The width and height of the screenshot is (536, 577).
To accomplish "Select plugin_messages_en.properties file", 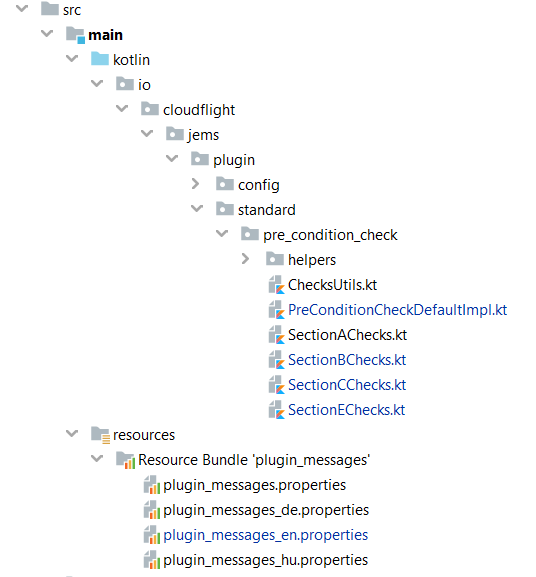I will (x=266, y=535).
